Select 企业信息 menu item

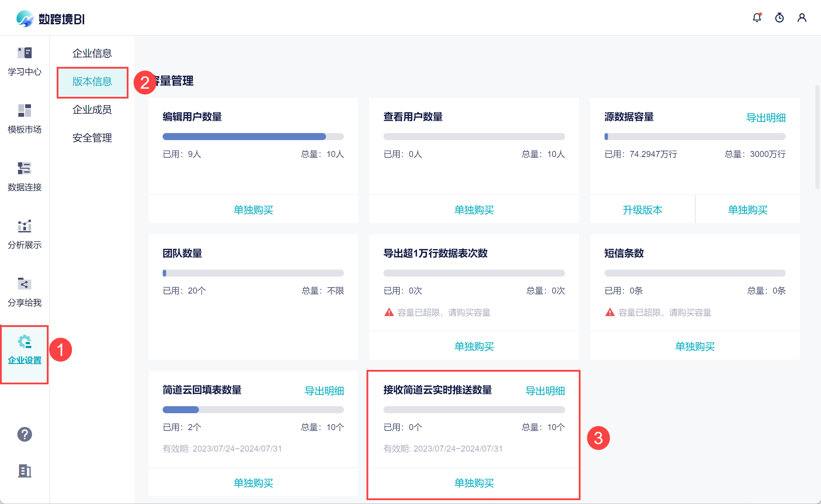coord(92,53)
